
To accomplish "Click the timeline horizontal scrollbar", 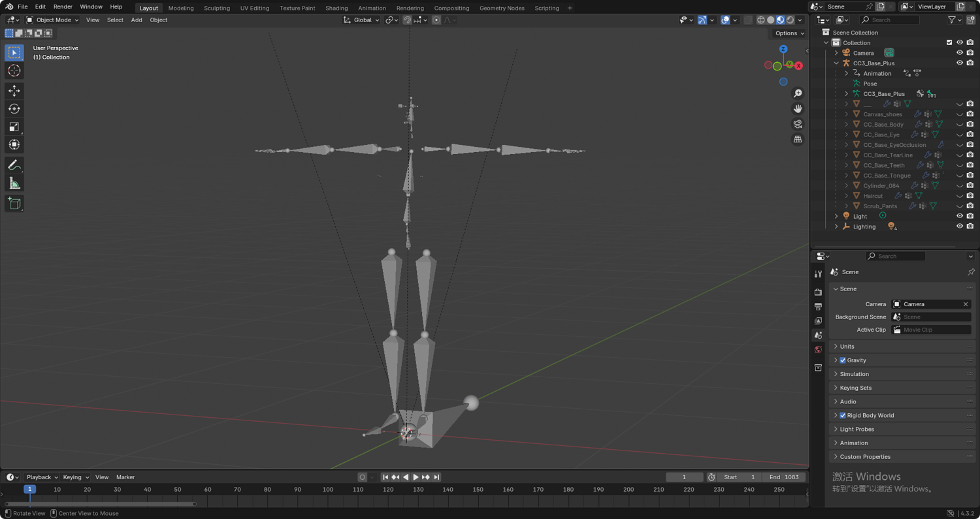I will pos(101,504).
